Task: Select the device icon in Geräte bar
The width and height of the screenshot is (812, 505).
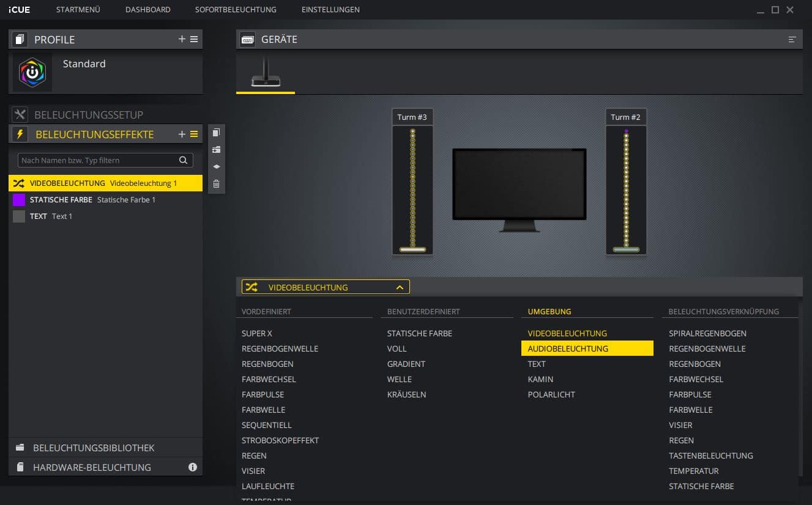Action: pos(266,73)
